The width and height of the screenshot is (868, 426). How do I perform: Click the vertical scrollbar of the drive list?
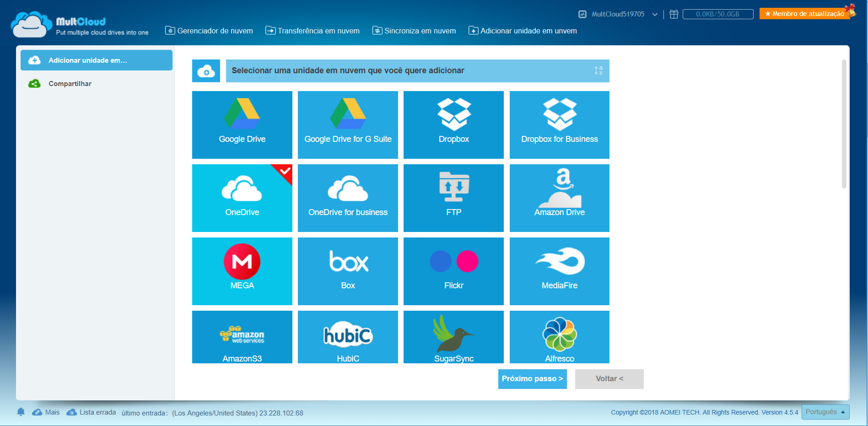[x=844, y=124]
